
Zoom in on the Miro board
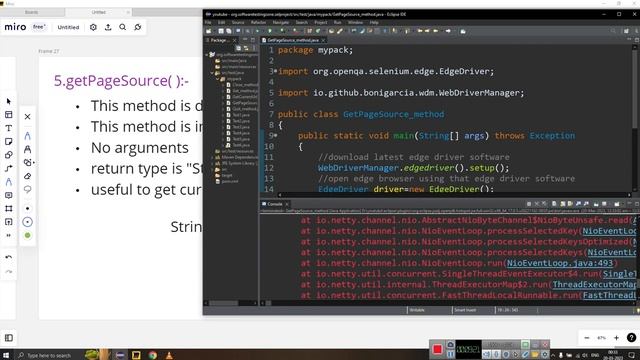[616, 338]
